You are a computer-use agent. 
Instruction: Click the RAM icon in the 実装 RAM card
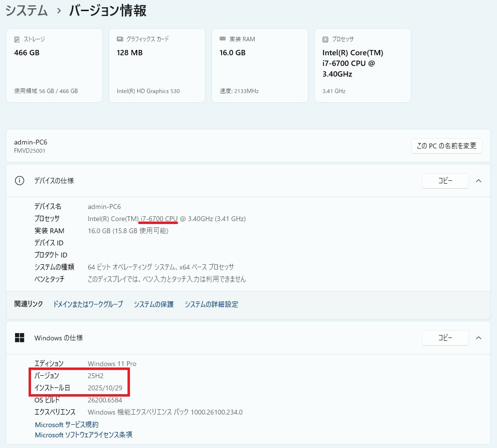(223, 39)
